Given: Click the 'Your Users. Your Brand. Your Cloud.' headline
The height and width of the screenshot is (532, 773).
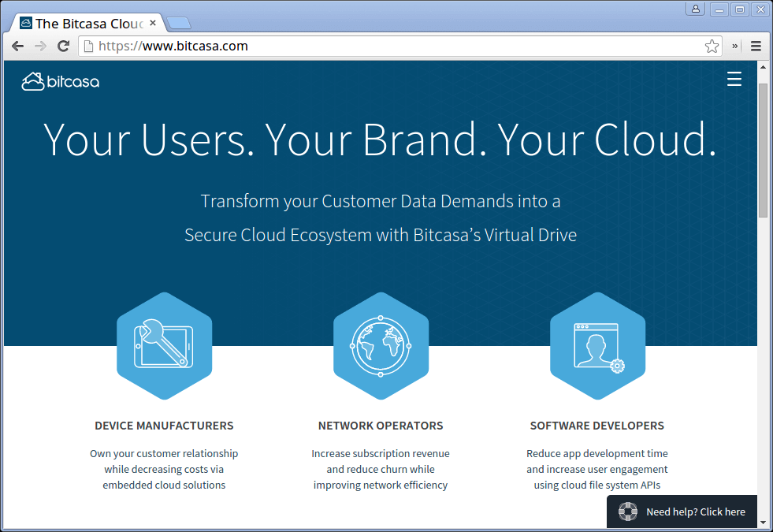Looking at the screenshot, I should [380, 140].
